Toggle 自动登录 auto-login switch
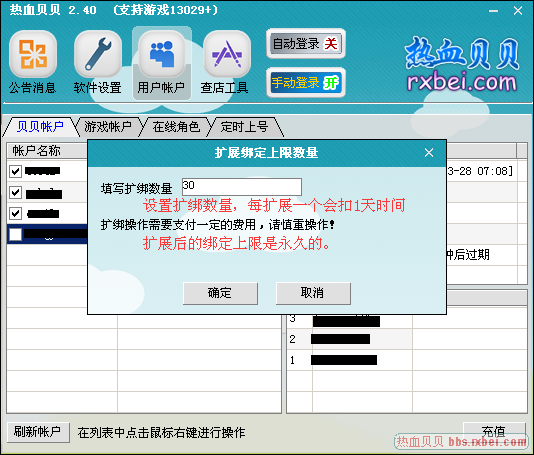 pos(305,44)
